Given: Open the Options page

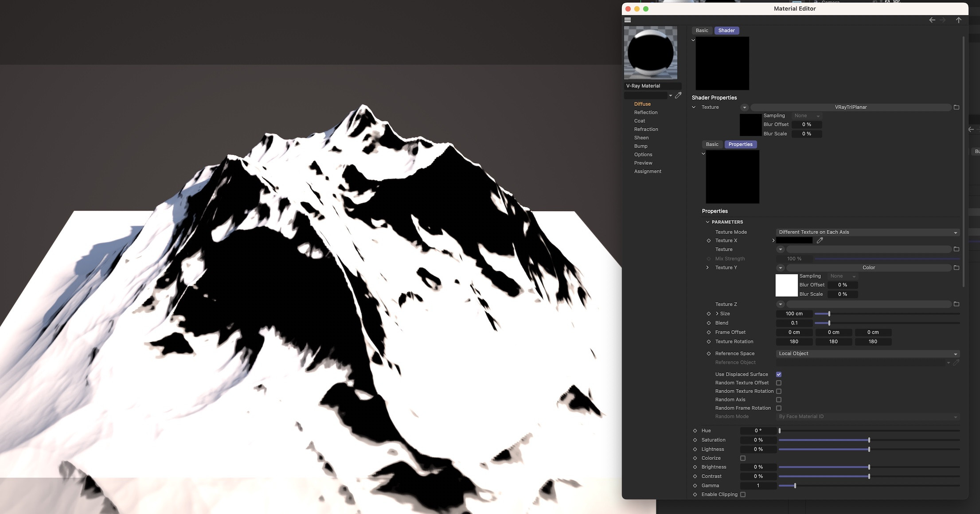Looking at the screenshot, I should (x=643, y=155).
